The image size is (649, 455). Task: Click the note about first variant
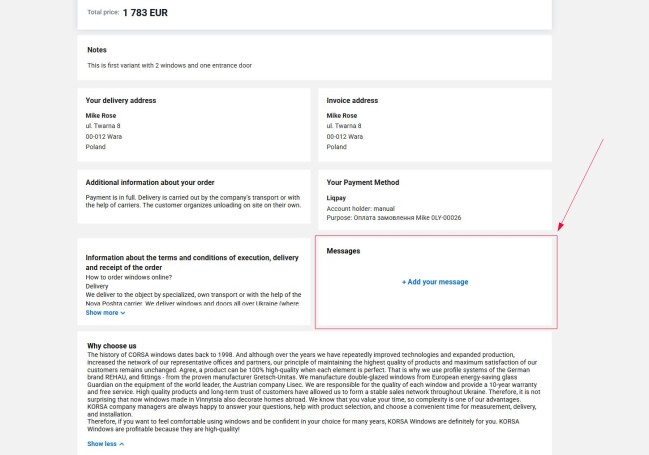point(171,65)
